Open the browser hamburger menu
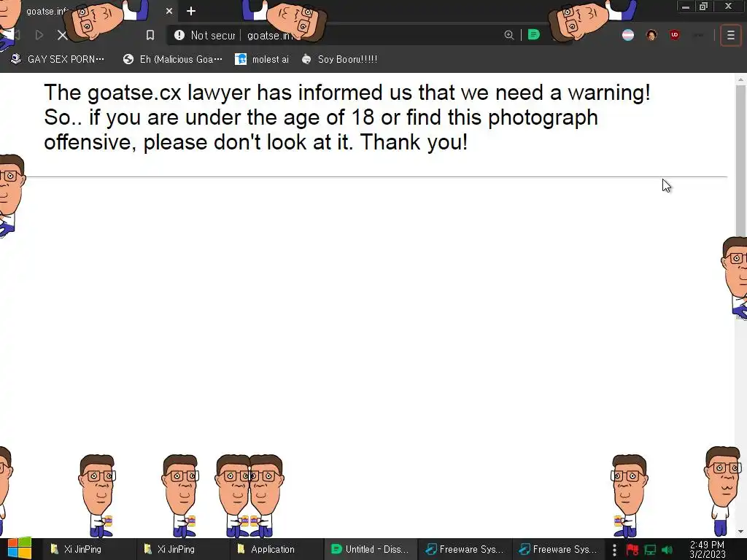This screenshot has height=560, width=747. point(731,35)
